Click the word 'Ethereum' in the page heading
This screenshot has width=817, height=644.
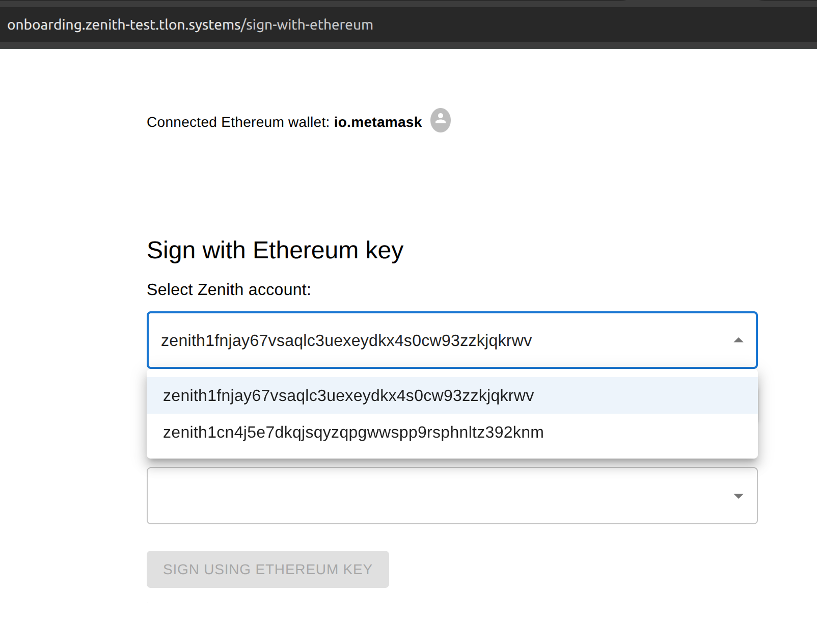tap(306, 250)
